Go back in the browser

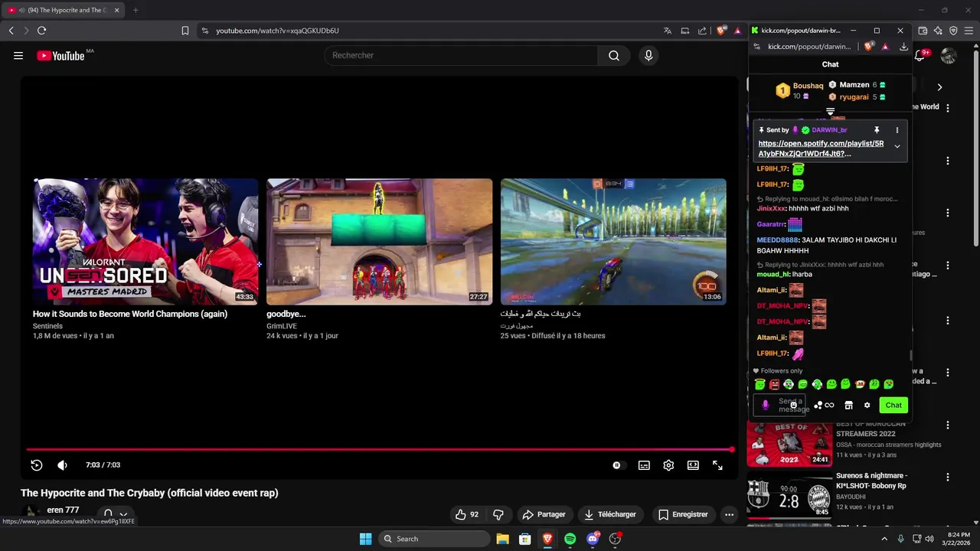[x=11, y=31]
